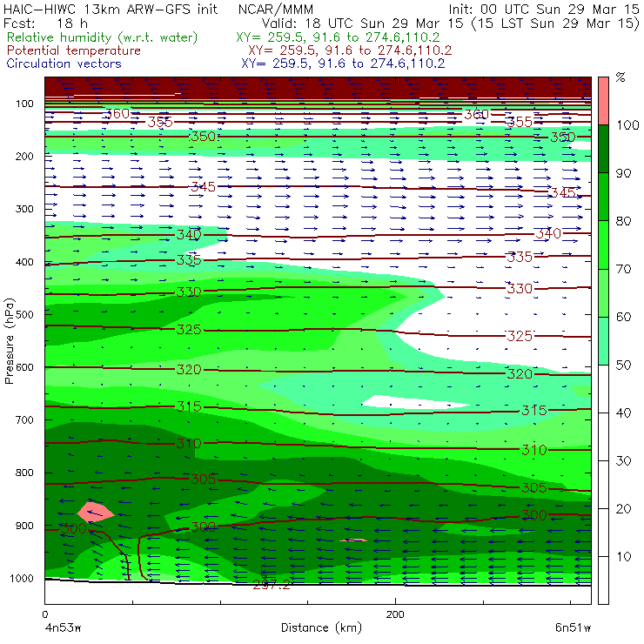Click the large pink supersaturated blob near 900 hPa
The height and width of the screenshot is (644, 644).
pyautogui.click(x=95, y=512)
